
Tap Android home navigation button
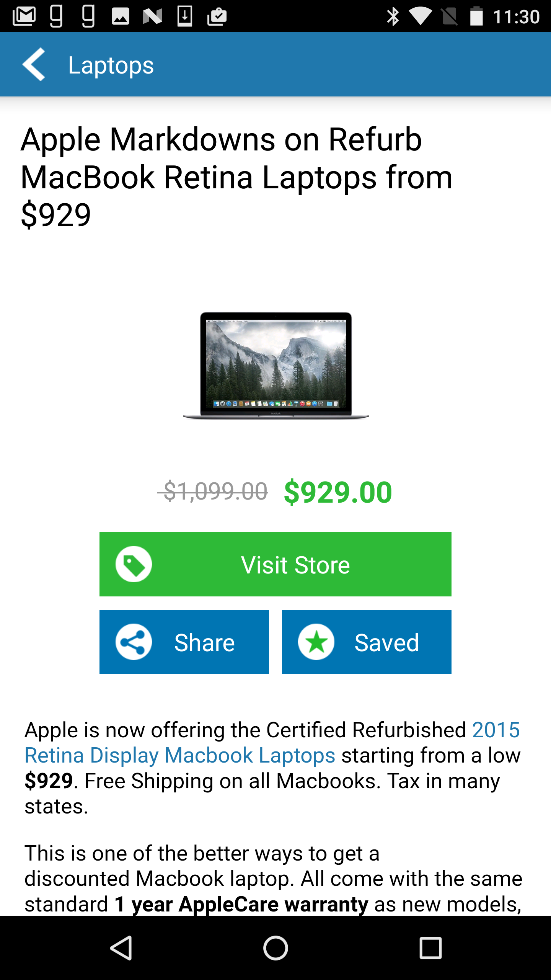coord(275,948)
